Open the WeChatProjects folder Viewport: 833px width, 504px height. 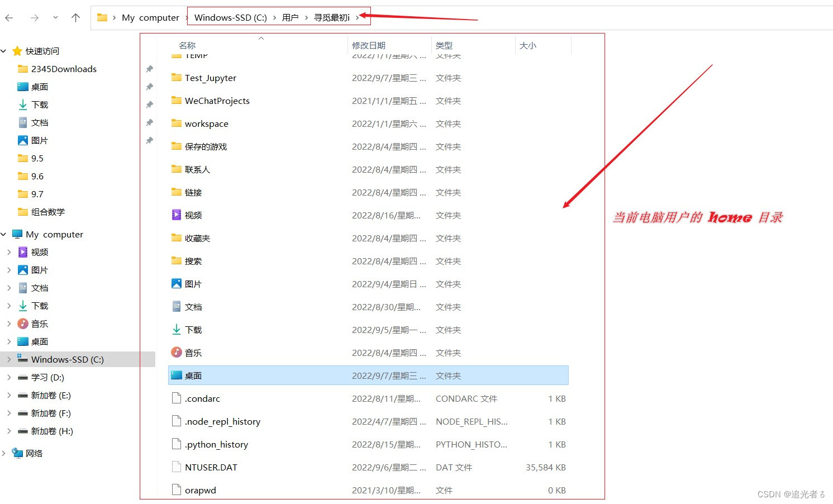click(217, 101)
